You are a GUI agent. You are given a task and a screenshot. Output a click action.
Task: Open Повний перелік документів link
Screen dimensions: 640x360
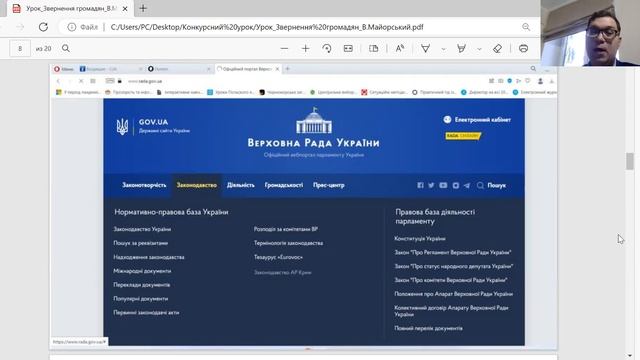tap(428, 328)
